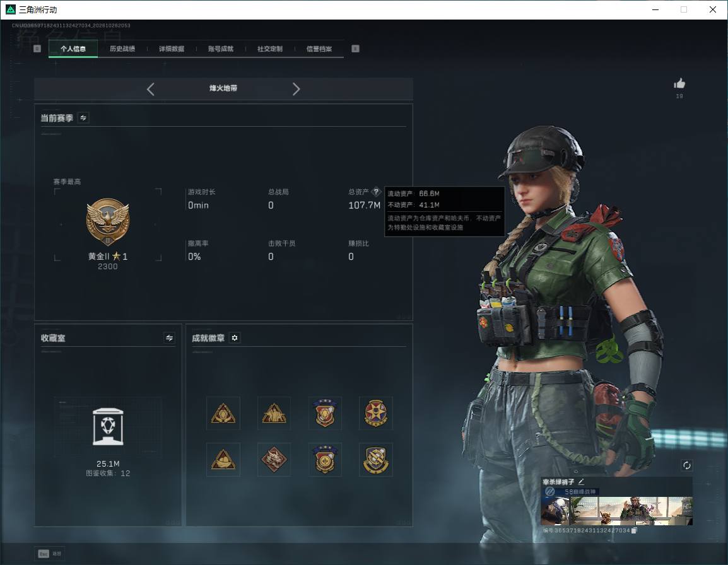This screenshot has width=728, height=565.
Task: Copy the player ID using the copy icon
Action: [634, 530]
